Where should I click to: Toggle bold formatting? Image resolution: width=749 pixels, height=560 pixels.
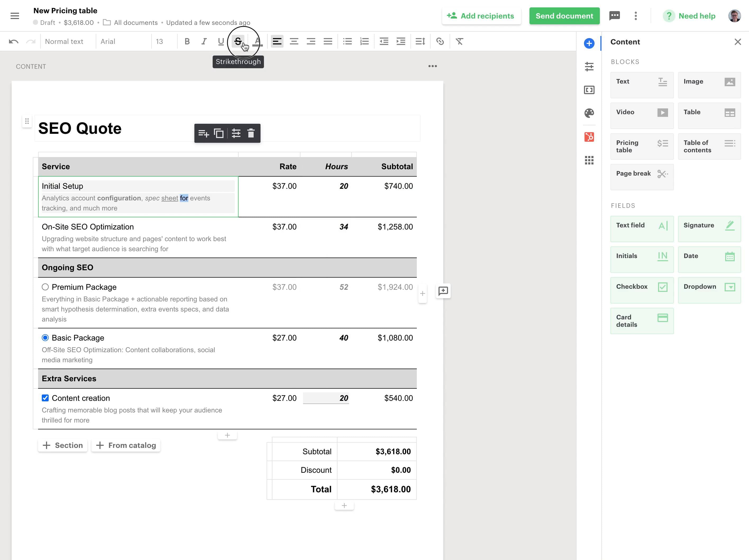click(x=187, y=42)
